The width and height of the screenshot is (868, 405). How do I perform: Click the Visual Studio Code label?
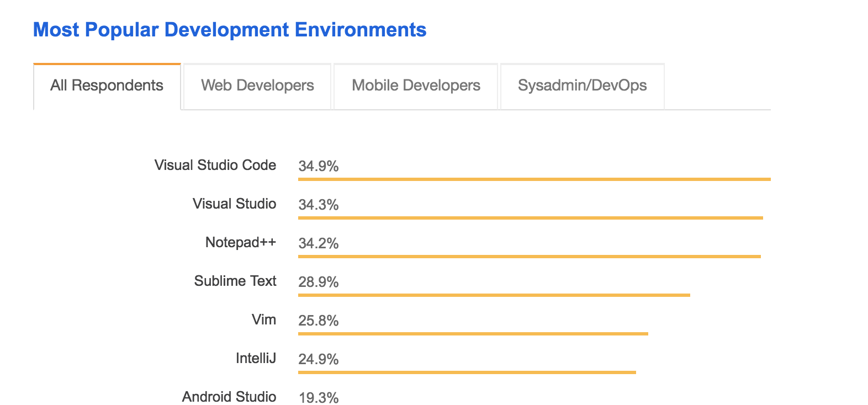(x=215, y=165)
